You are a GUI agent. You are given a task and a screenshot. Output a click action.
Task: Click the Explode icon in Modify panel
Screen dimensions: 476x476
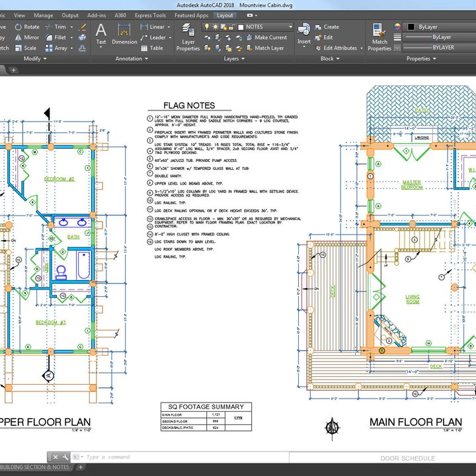[82, 37]
